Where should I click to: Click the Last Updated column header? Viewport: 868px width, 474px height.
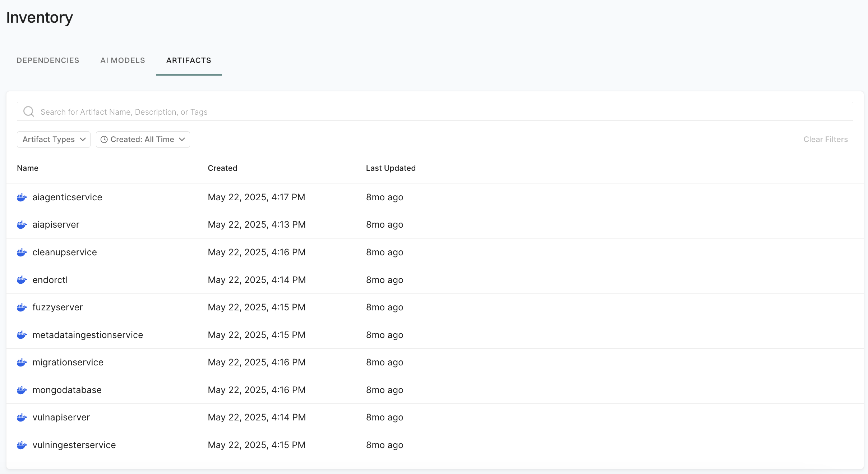[391, 168]
